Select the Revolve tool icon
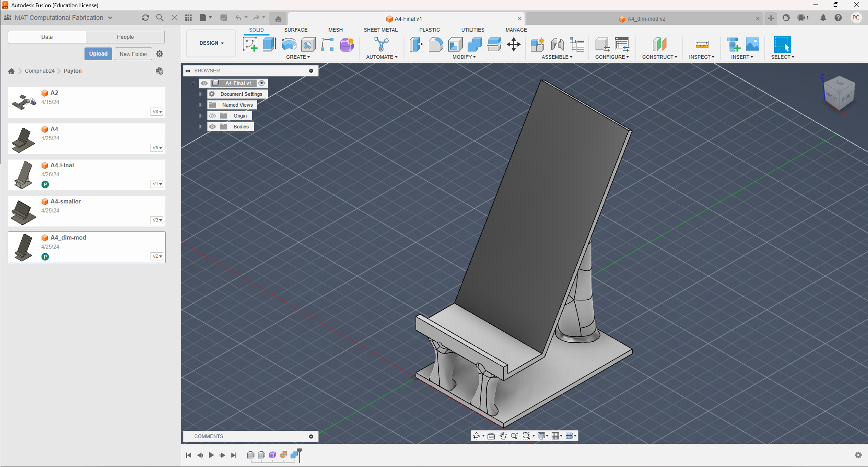Screen dimensions: 868x467 pyautogui.click(x=289, y=44)
